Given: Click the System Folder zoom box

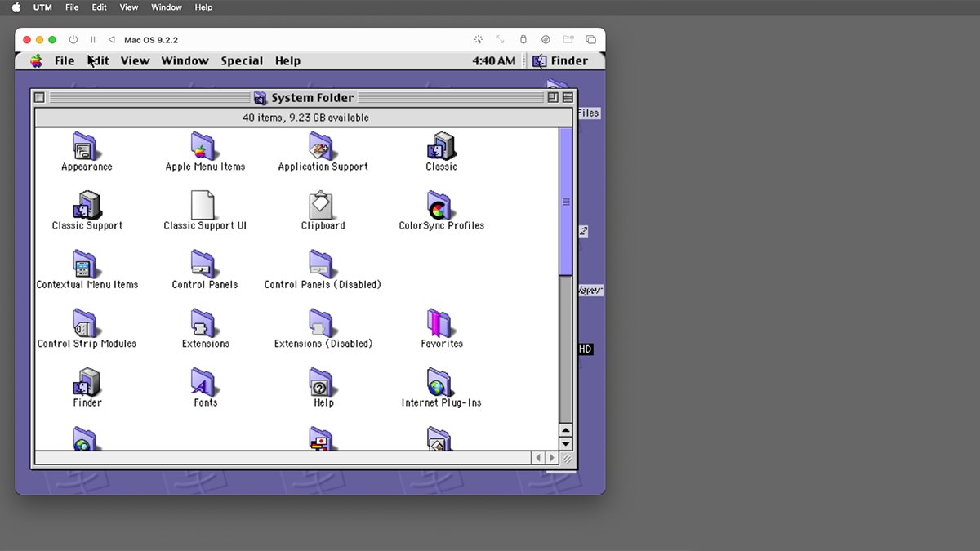Looking at the screenshot, I should pyautogui.click(x=553, y=97).
